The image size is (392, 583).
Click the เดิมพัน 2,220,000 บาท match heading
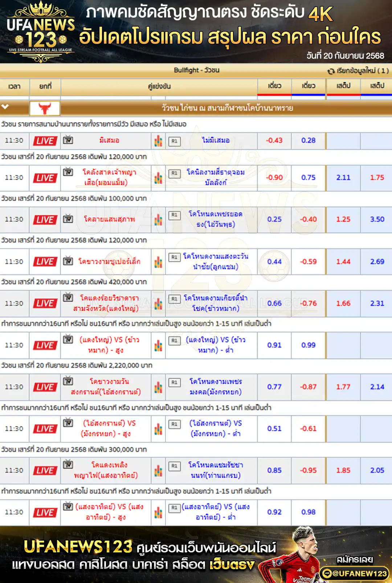pos(77,366)
